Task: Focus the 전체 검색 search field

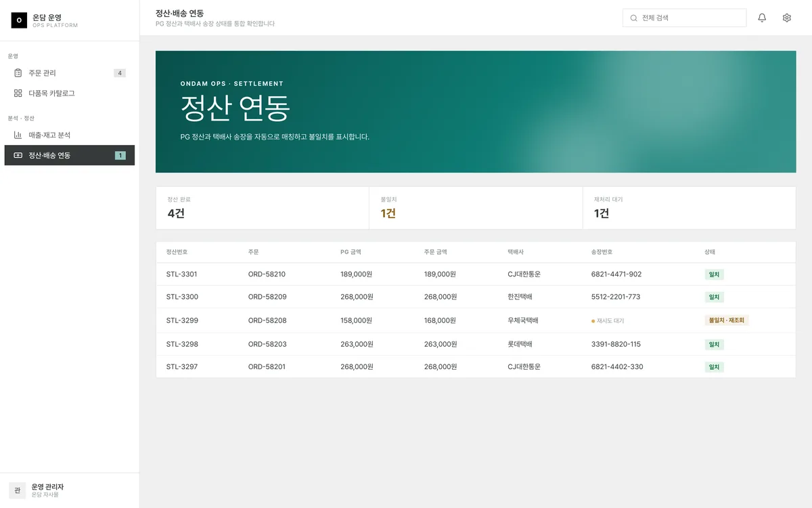Action: click(x=684, y=18)
